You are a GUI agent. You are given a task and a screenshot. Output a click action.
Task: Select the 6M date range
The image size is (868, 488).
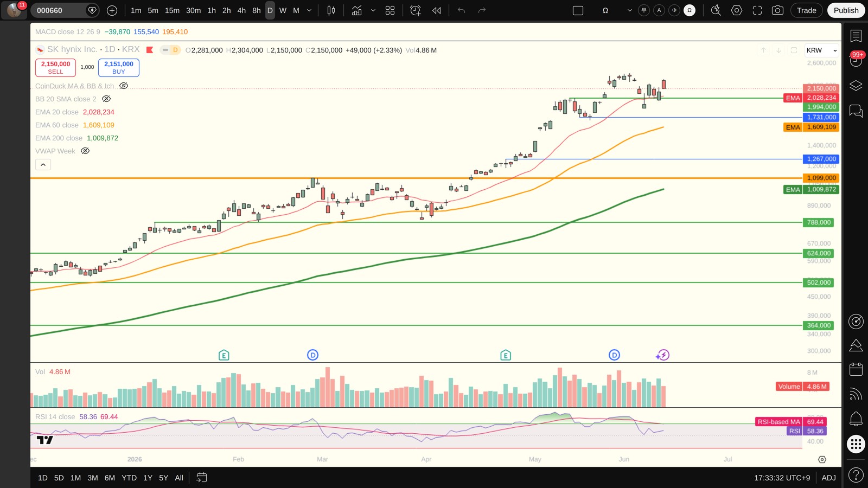point(110,478)
